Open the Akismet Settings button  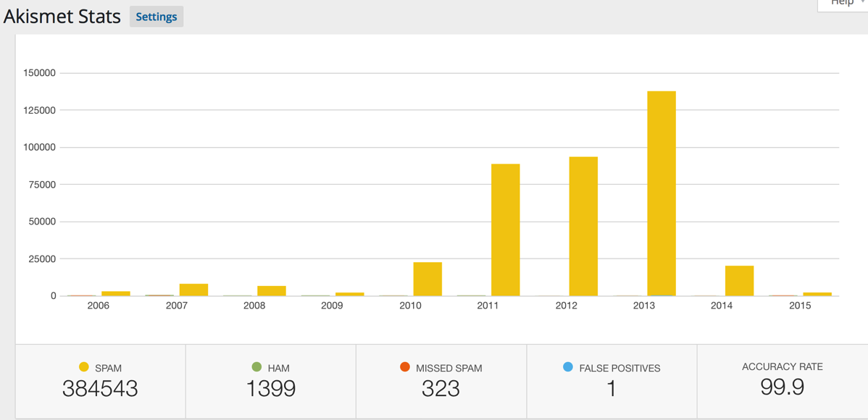157,17
